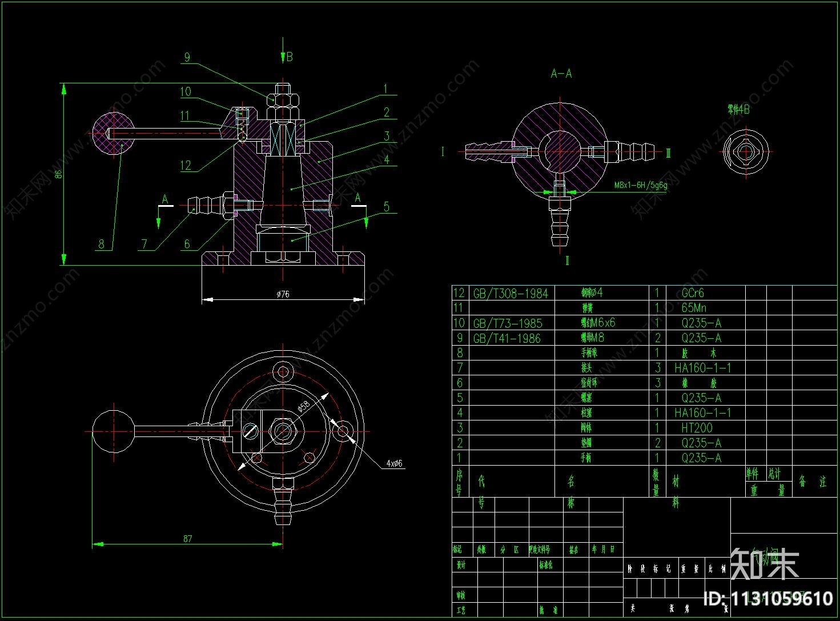Click the 阀体 part name cell
Screen dimensions: 840x621
(x=586, y=428)
